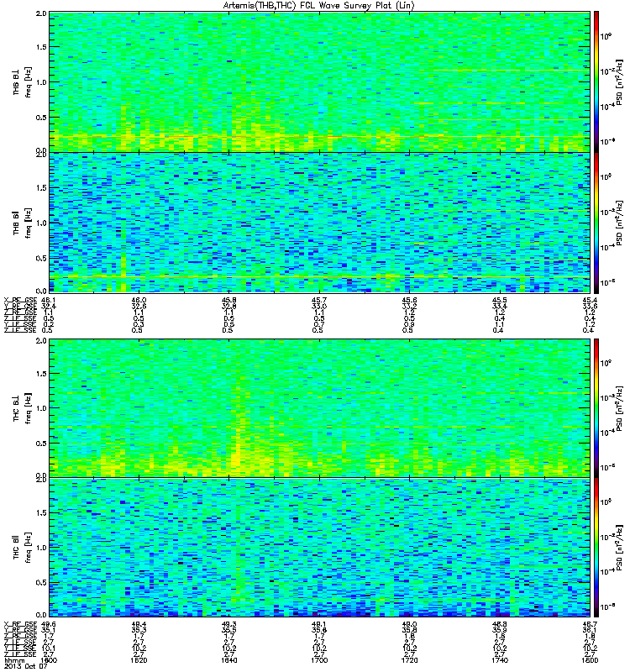The height and width of the screenshot is (672, 630).
Task: Click the '1700' time label
Action: 319,660
